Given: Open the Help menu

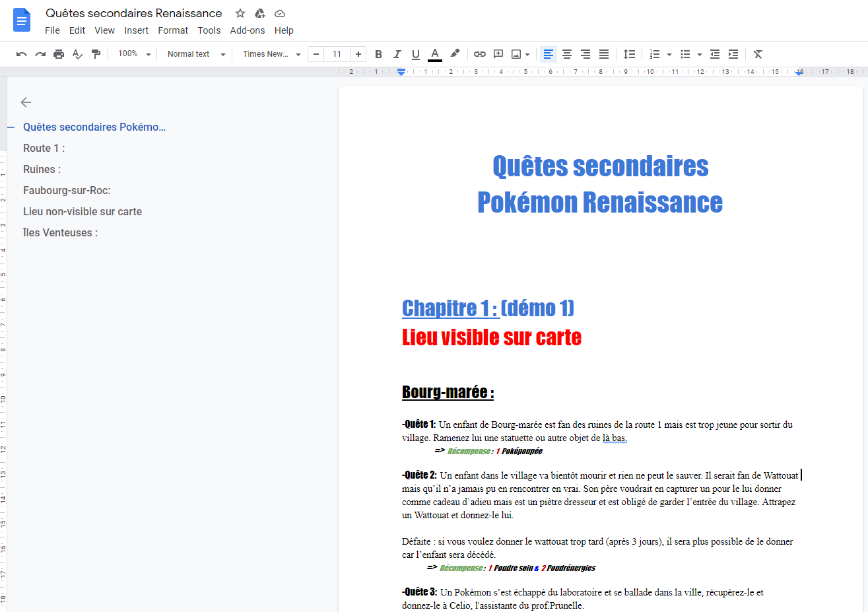Looking at the screenshot, I should pyautogui.click(x=284, y=30).
